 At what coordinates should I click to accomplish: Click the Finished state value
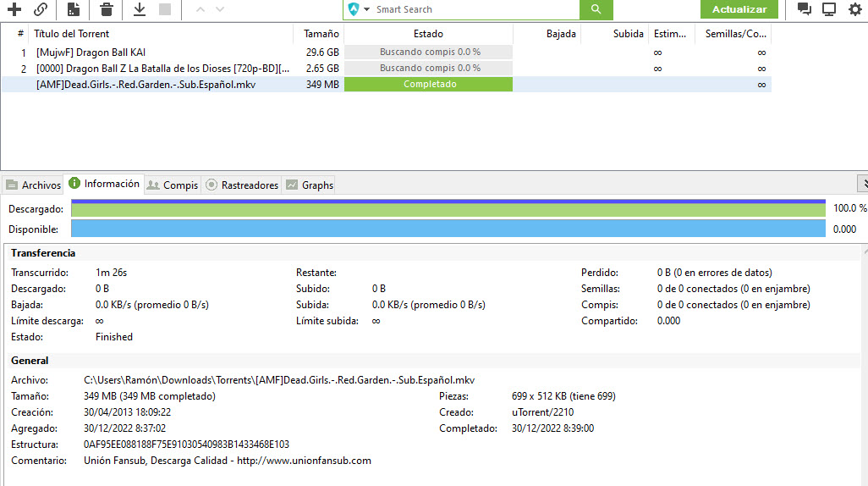click(114, 337)
